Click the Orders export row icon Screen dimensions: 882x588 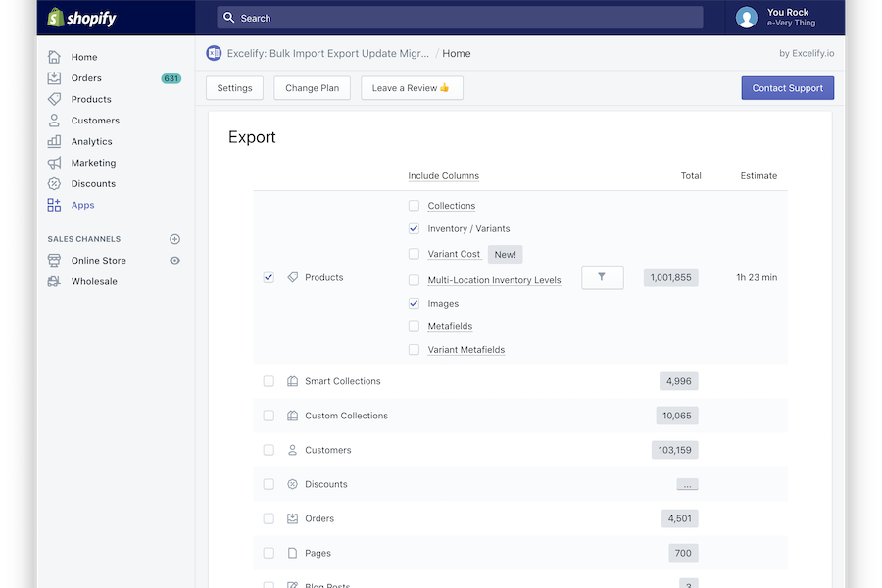tap(292, 518)
